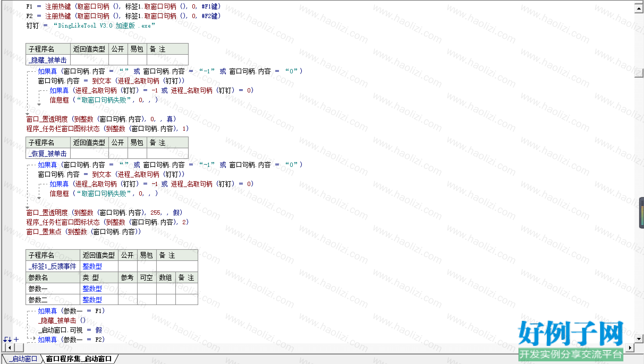
Task: Click the 备 注 header in the _恢复_被单击 table
Action: click(168, 142)
